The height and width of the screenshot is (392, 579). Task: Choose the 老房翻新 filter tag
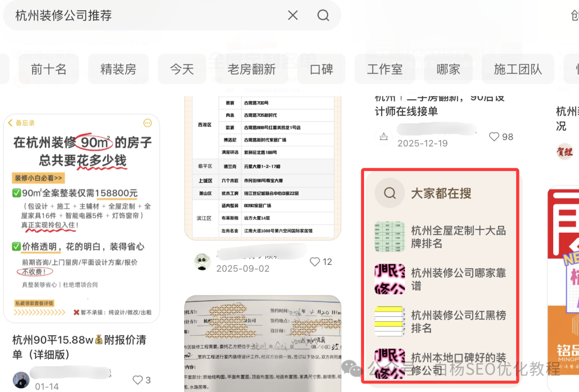(x=251, y=69)
